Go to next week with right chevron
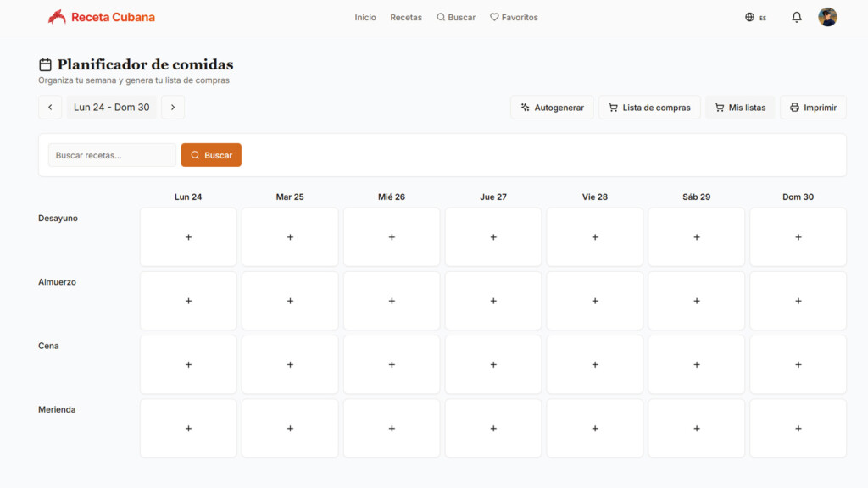 pos(173,107)
